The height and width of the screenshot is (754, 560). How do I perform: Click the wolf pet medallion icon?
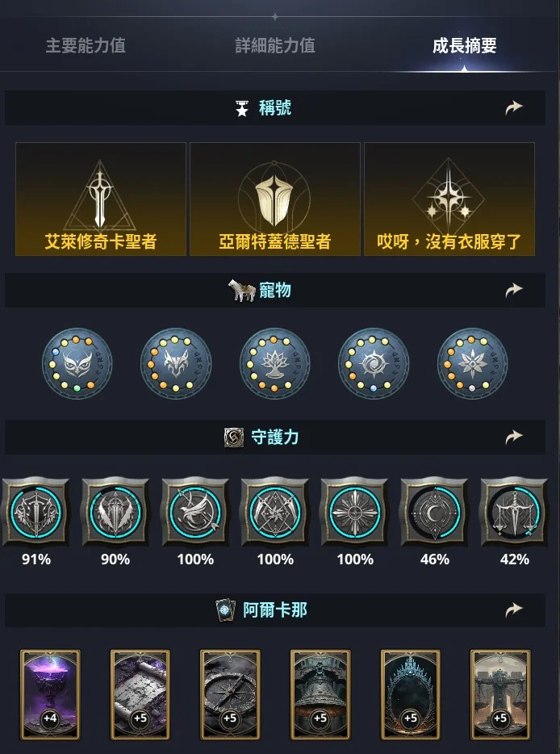pyautogui.click(x=176, y=363)
